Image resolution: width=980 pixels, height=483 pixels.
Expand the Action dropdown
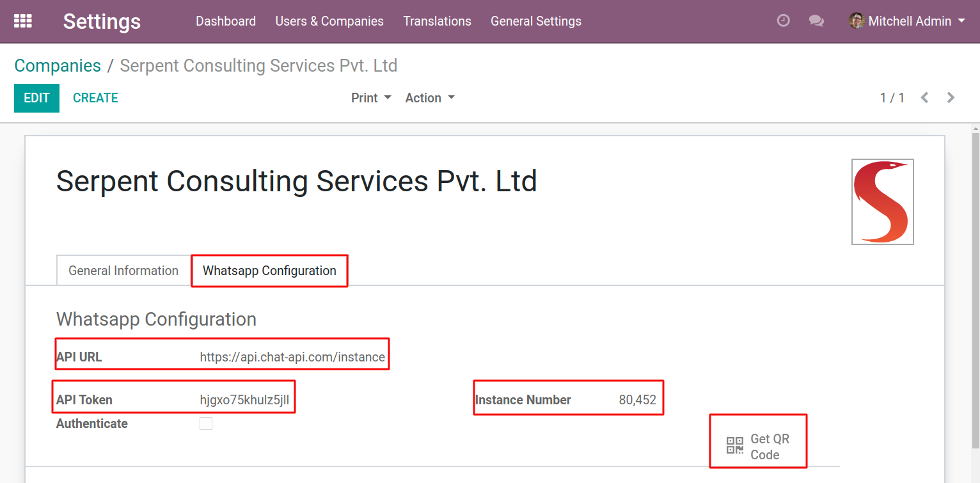tap(430, 98)
